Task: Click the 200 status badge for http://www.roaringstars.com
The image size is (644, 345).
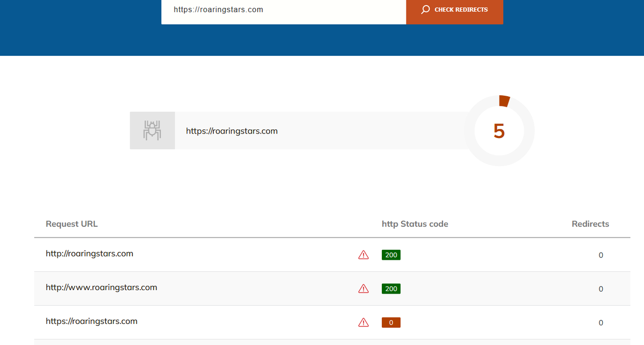Action: [x=391, y=289]
